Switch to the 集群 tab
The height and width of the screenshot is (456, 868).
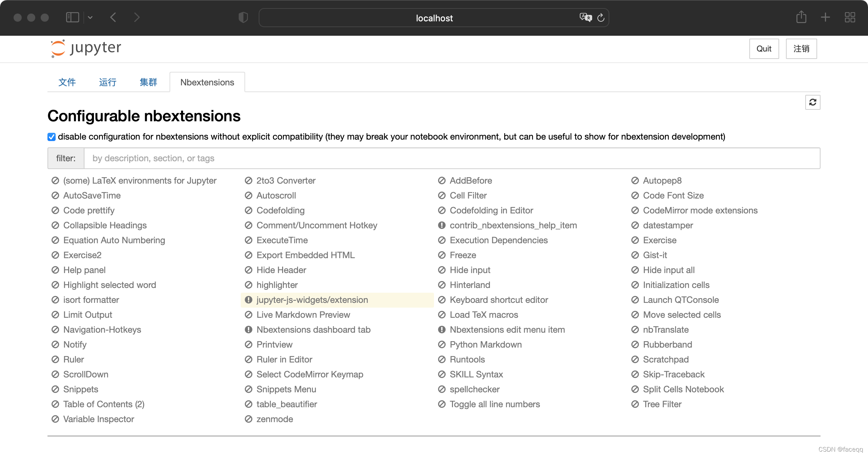(149, 82)
